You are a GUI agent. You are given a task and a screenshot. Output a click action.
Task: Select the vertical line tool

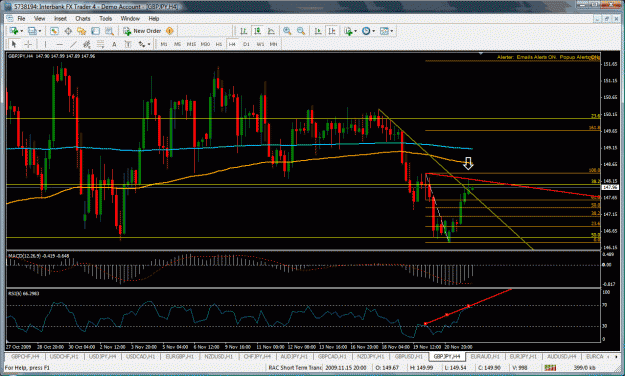pyautogui.click(x=45, y=44)
